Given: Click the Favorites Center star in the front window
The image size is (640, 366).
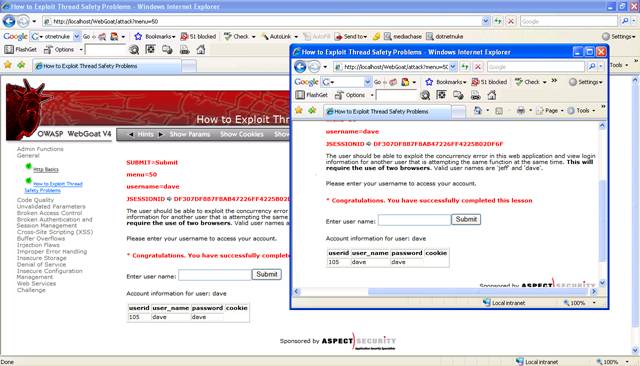Looking at the screenshot, I should click(299, 111).
